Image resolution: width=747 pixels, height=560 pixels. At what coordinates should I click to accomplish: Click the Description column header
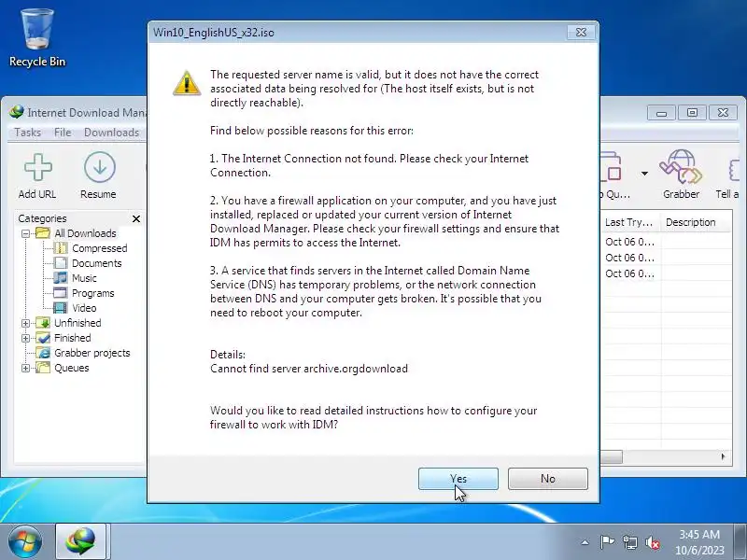pos(696,222)
